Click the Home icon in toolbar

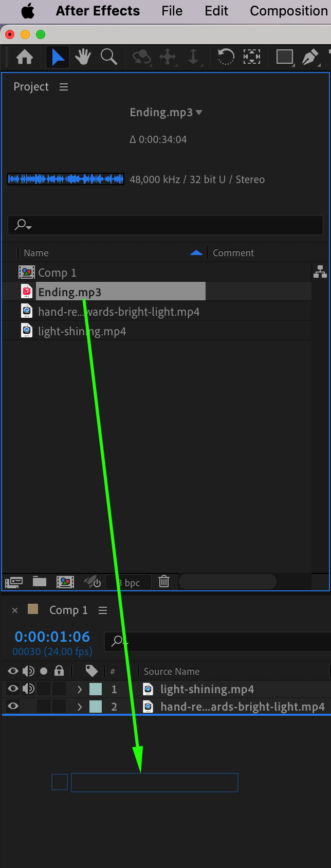[25, 57]
